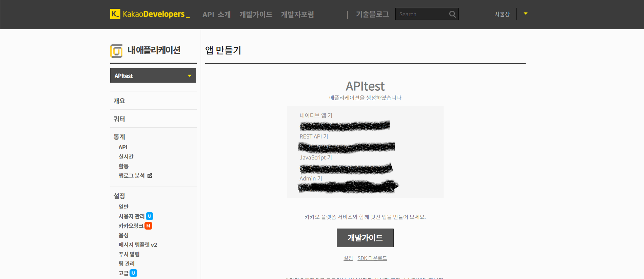
Task: Open 메시지 템플릿 v2 settings
Action: coord(138,245)
